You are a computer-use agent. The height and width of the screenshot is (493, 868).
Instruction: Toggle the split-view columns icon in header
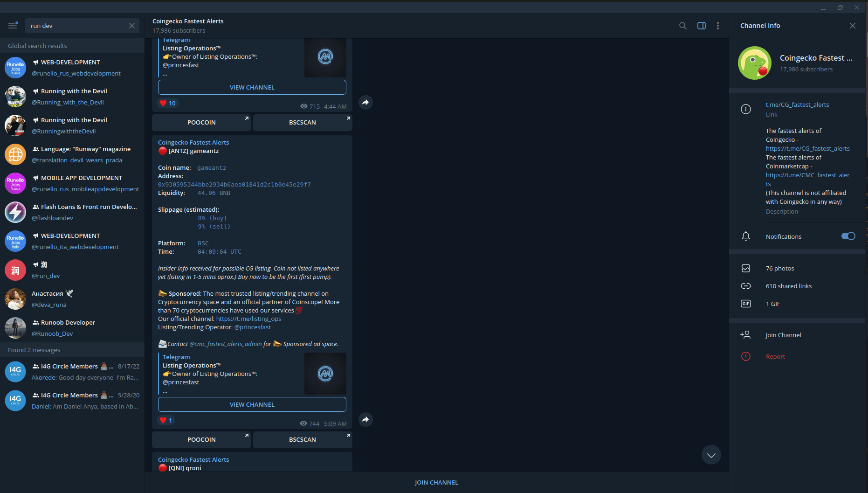coord(701,26)
